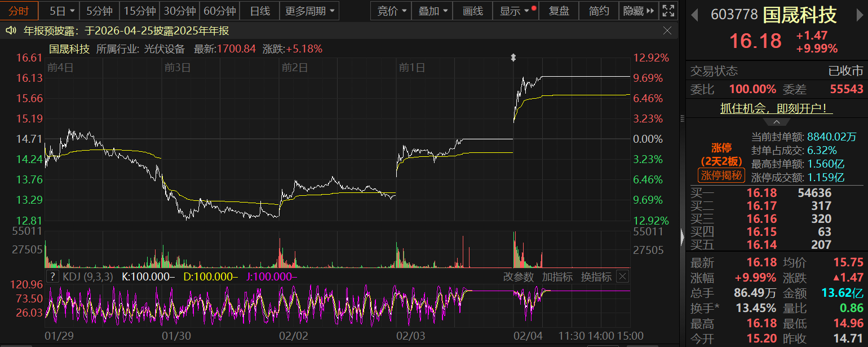868x347 pixels.
Task: Toggle the 画线 drawing mode
Action: pyautogui.click(x=472, y=11)
